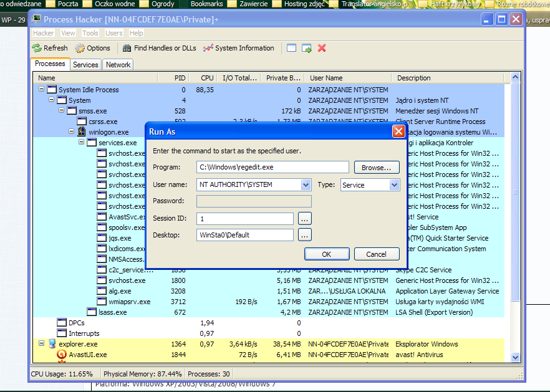Select the winlogon.exe process icon
The image size is (550, 392).
point(82,132)
